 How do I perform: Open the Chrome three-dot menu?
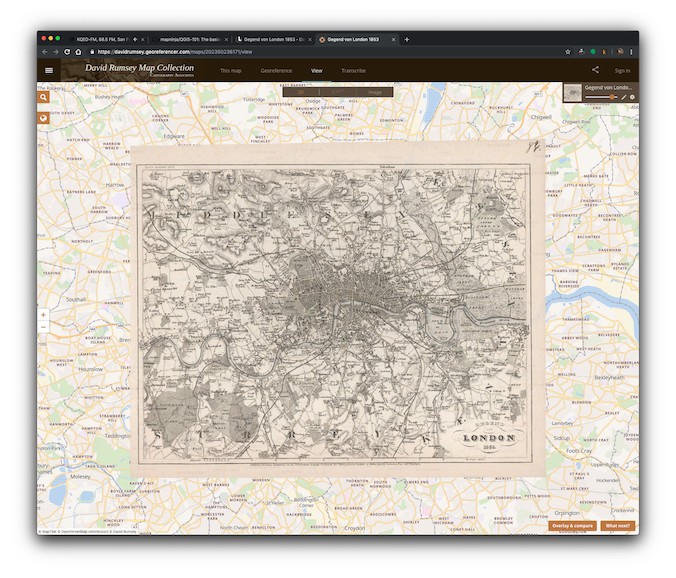coord(631,52)
